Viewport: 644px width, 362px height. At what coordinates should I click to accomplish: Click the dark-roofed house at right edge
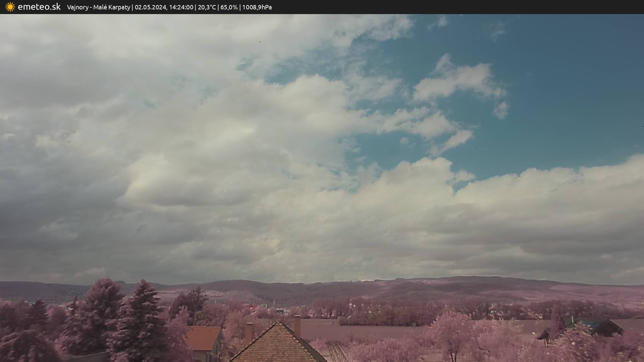(x=607, y=328)
